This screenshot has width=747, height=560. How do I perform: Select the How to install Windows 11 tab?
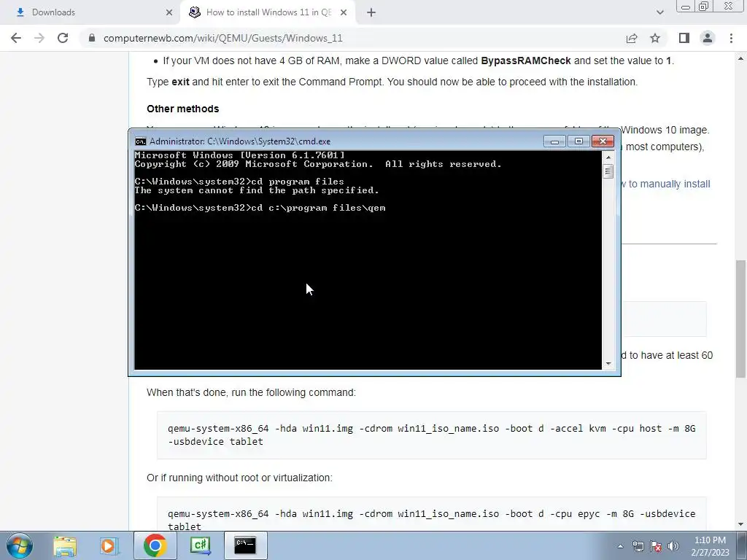(x=268, y=12)
